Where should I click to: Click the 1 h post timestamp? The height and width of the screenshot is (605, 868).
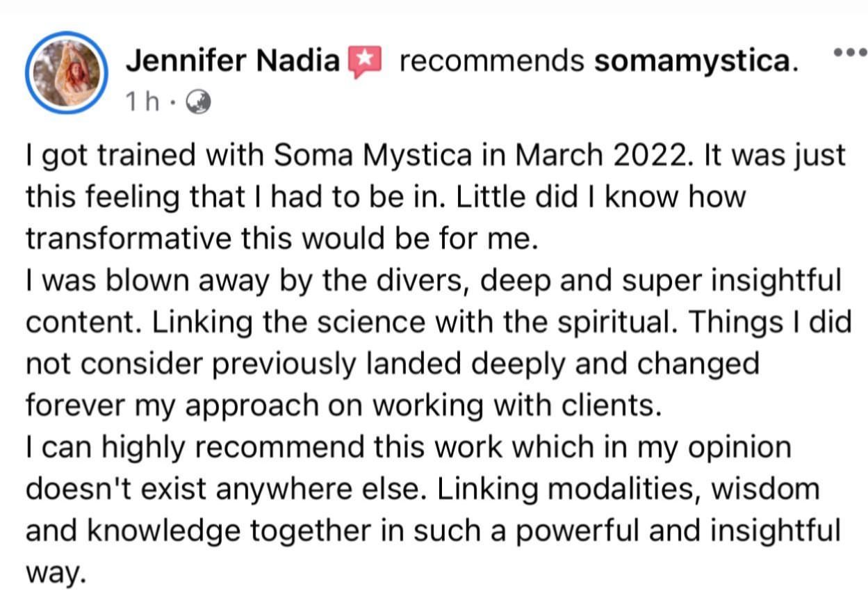(x=142, y=103)
